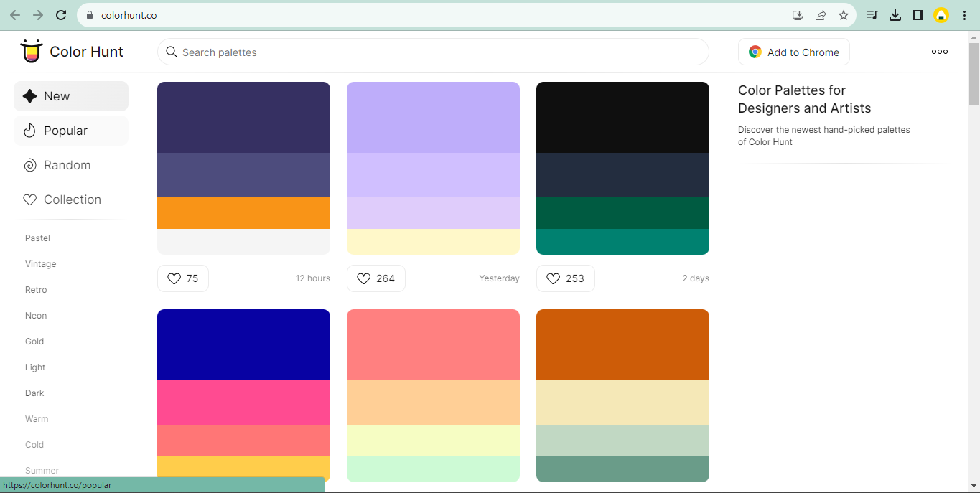Click the pale yellow bottom swatch of second palette
980x493 pixels.
[x=433, y=242]
